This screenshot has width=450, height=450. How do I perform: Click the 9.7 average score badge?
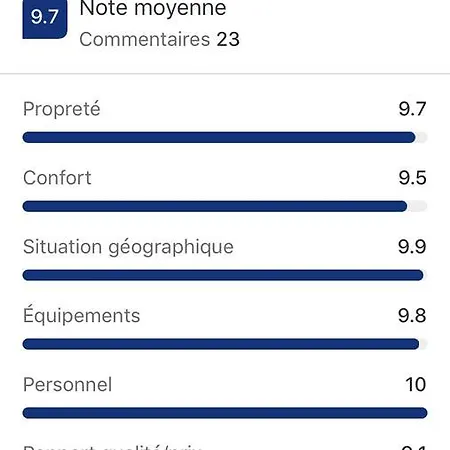point(45,19)
